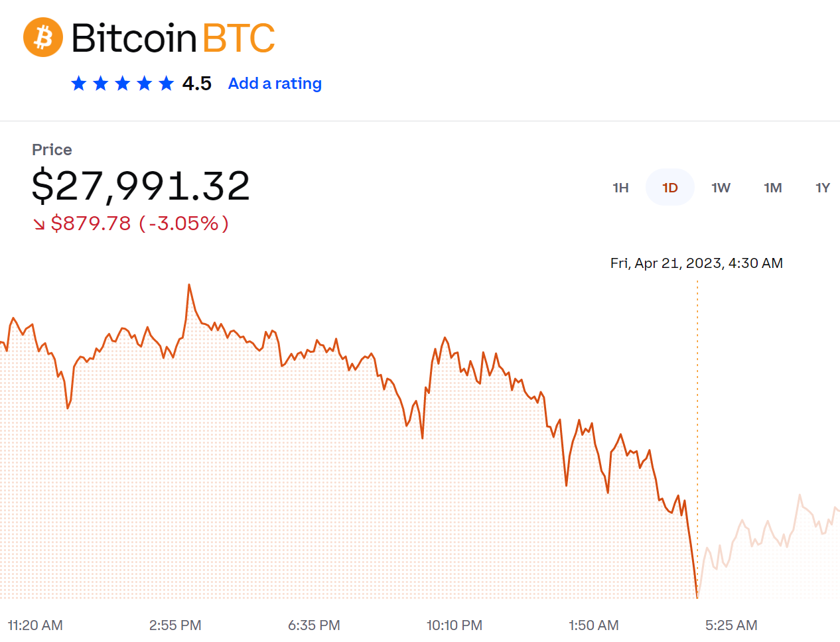Show the 1W price chart
This screenshot has width=840, height=642.
(x=721, y=188)
